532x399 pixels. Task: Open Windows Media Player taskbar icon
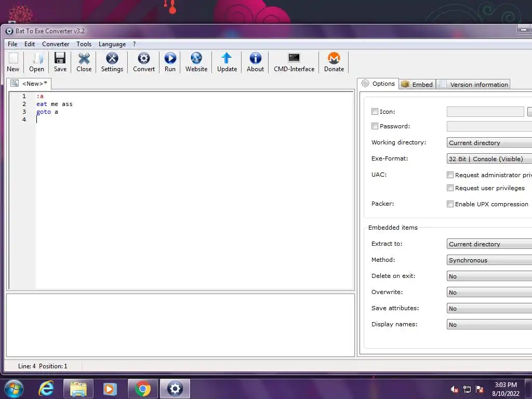click(x=110, y=389)
